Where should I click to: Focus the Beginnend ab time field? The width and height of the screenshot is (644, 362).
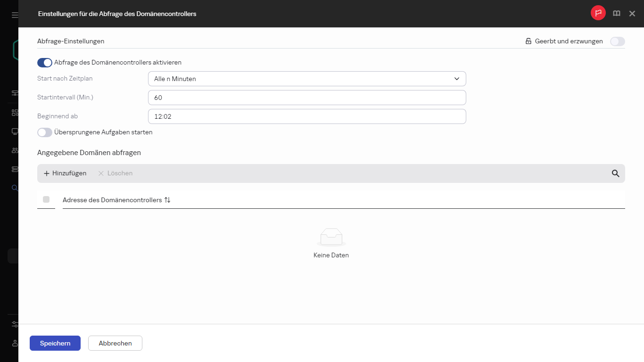click(x=307, y=116)
